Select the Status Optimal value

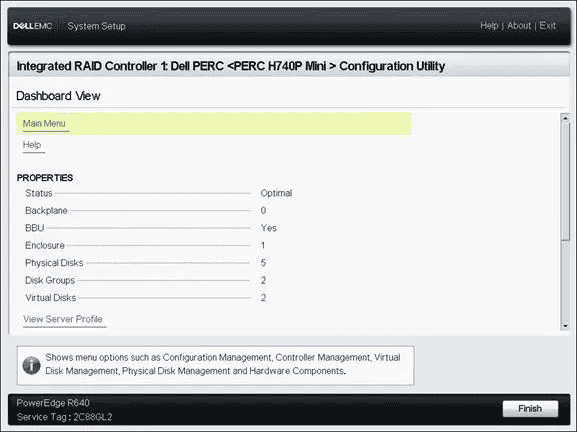pyautogui.click(x=276, y=193)
